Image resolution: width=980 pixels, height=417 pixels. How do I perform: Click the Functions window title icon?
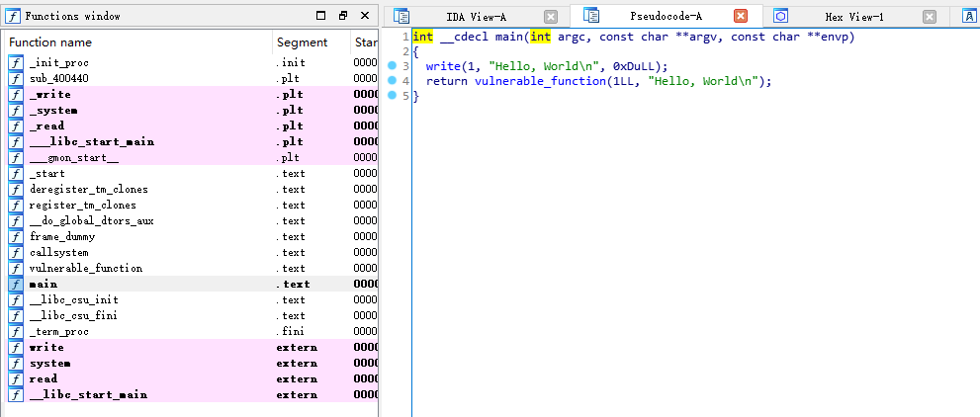[x=12, y=16]
